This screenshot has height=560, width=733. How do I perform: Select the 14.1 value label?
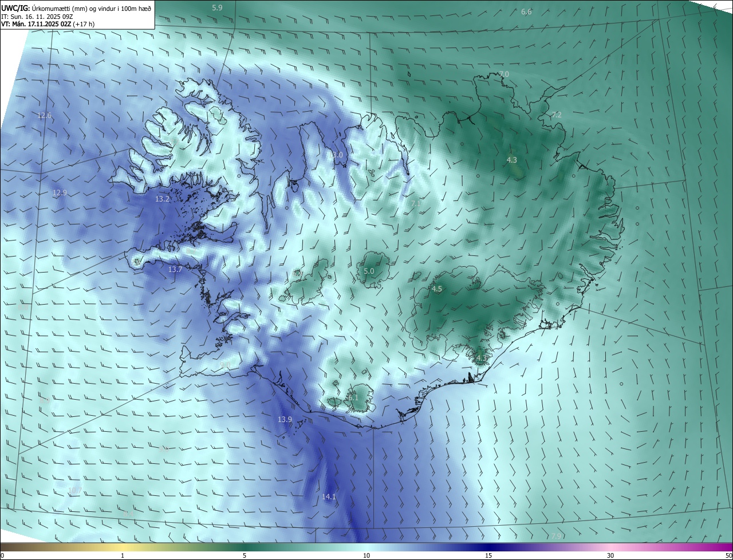point(329,496)
